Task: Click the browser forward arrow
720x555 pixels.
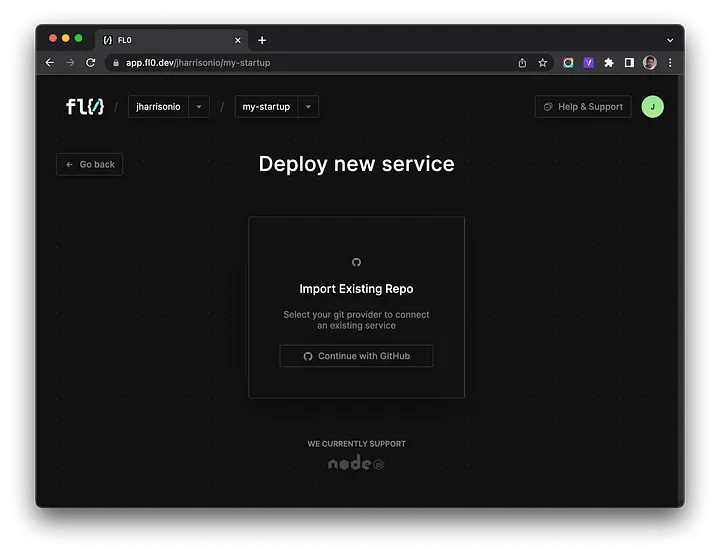Action: coord(70,62)
